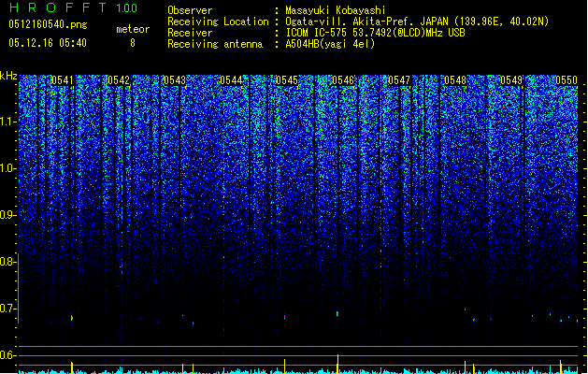Click the 0.8 frequency axis label
Viewport: 588px width, 374px height.
8,262
